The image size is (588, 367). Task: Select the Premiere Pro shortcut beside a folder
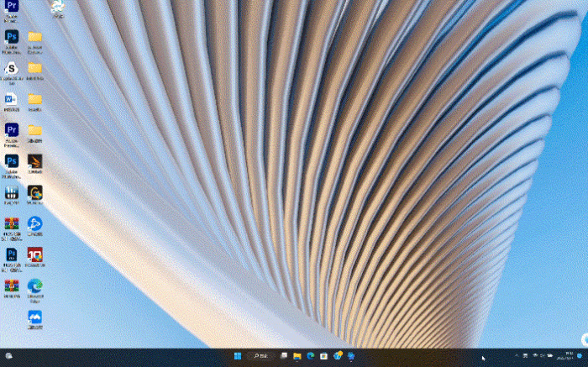[x=12, y=130]
